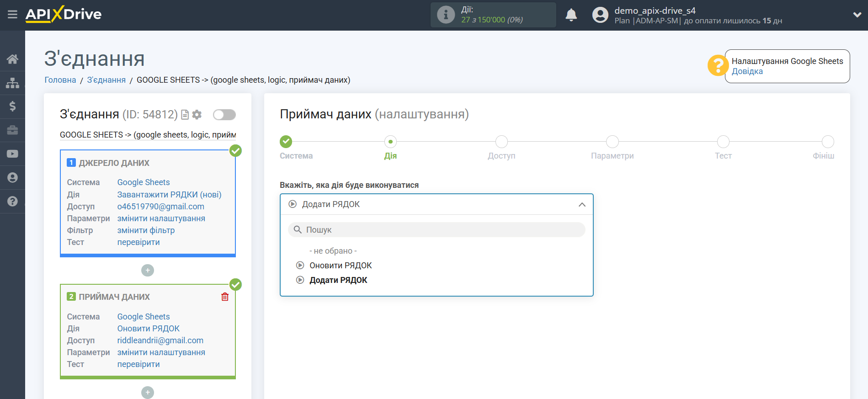Click the 'ДЖЕРЕЛО ДАНИХ' block header
Image resolution: width=868 pixels, height=399 pixels.
click(x=114, y=163)
